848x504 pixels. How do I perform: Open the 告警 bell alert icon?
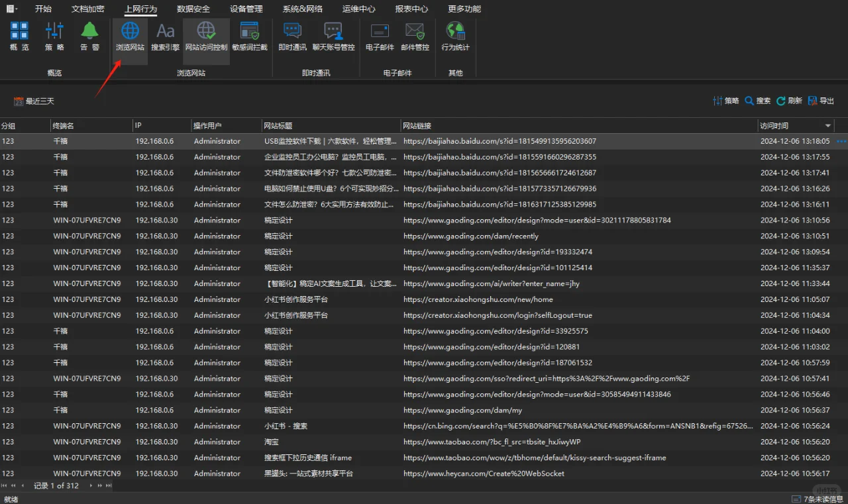pos(89,36)
